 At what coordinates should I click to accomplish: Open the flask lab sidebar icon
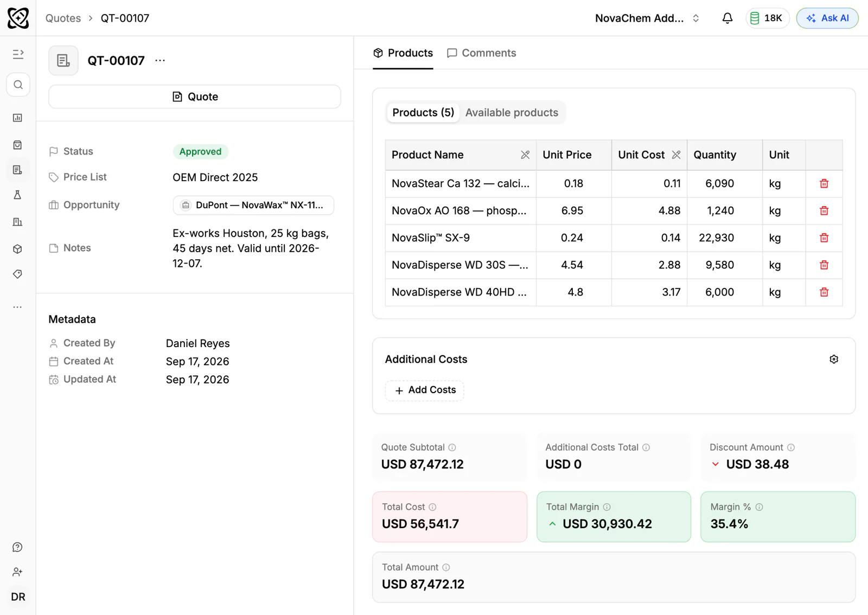coord(18,195)
